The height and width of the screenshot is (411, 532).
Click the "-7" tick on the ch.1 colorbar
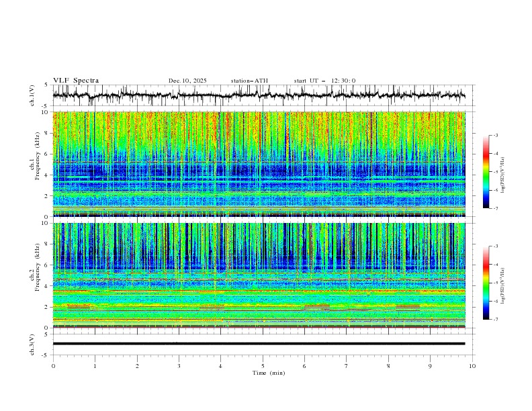pos(496,208)
